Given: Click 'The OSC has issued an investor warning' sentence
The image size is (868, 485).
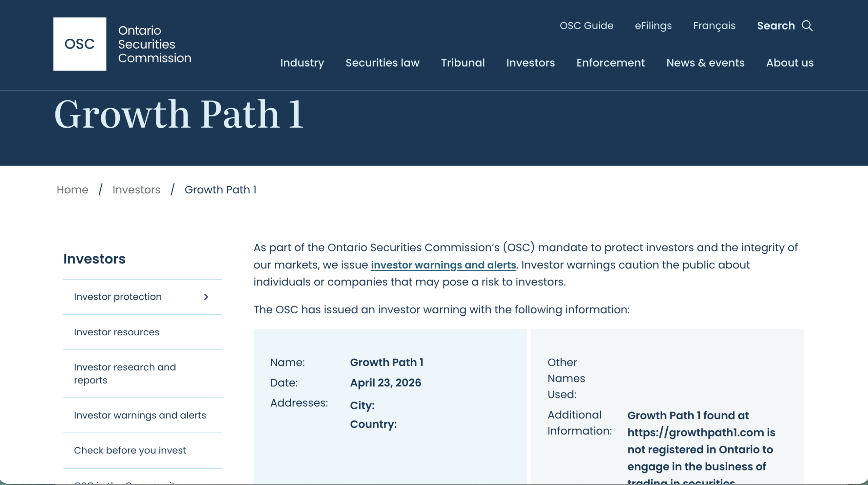Looking at the screenshot, I should click(x=441, y=310).
